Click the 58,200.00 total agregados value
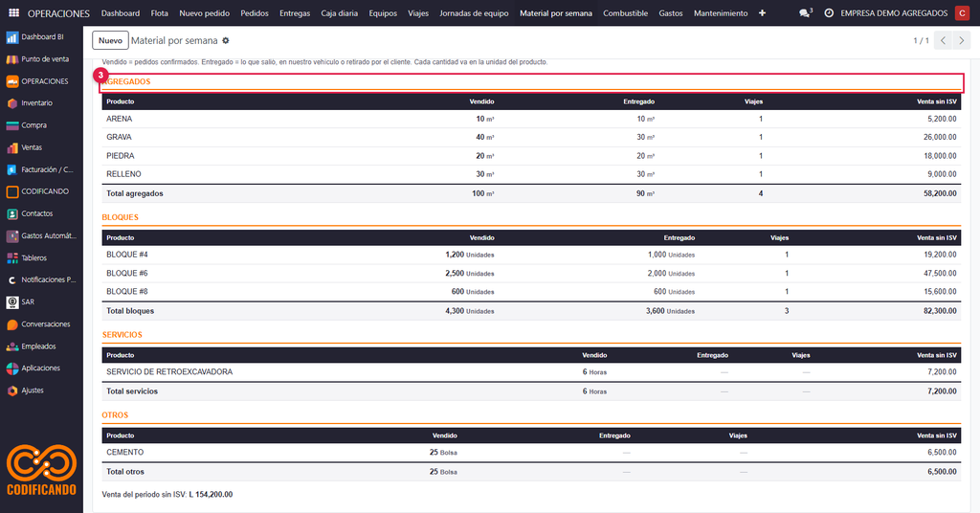980x513 pixels. coord(940,193)
